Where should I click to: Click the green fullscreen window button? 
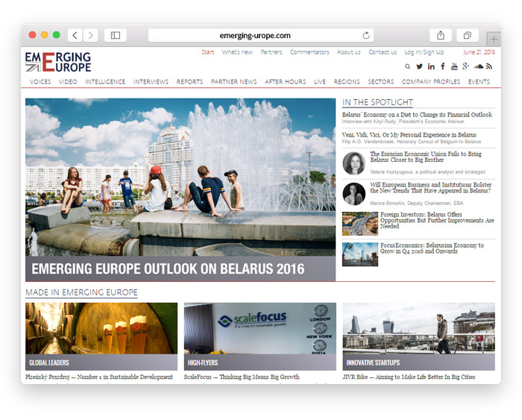pos(56,34)
